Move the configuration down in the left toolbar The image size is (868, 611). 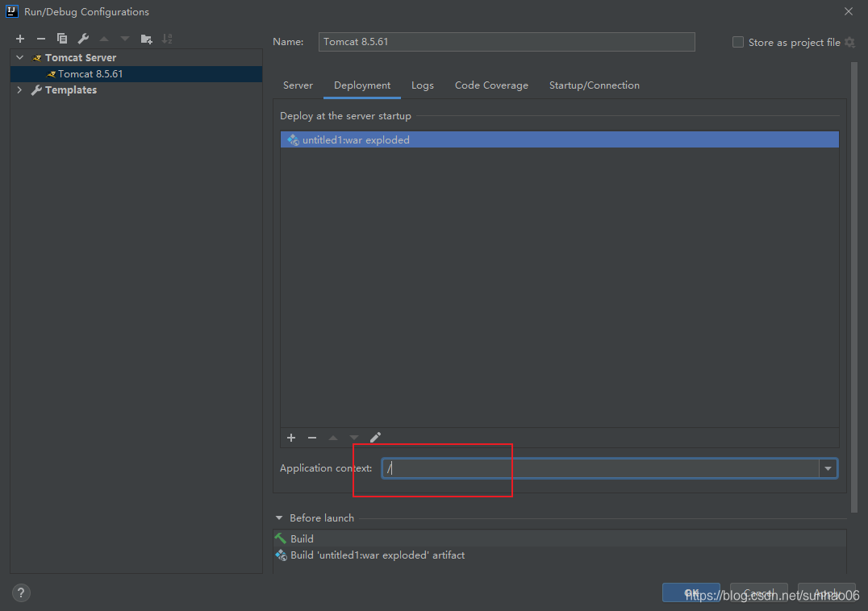pos(125,39)
